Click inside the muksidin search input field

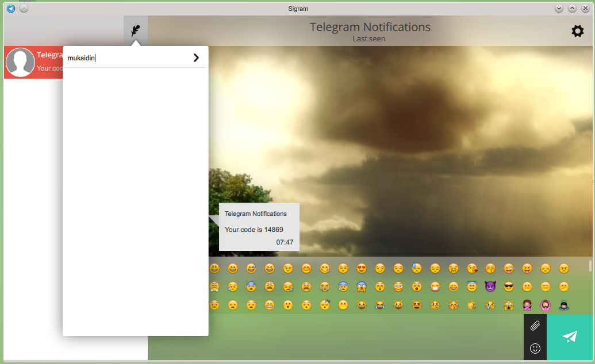tap(115, 57)
